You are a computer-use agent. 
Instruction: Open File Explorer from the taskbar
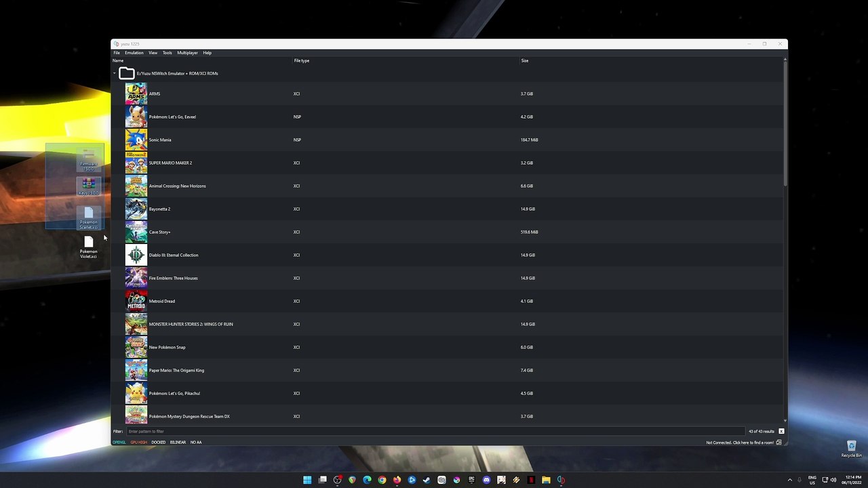coord(546,480)
